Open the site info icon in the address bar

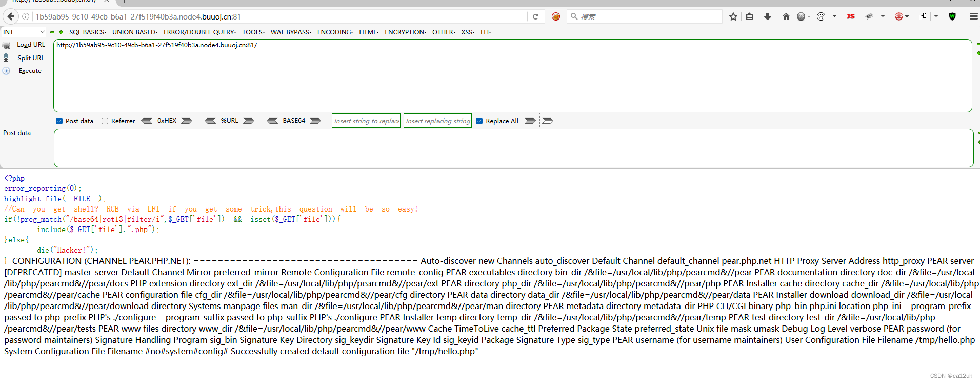25,16
